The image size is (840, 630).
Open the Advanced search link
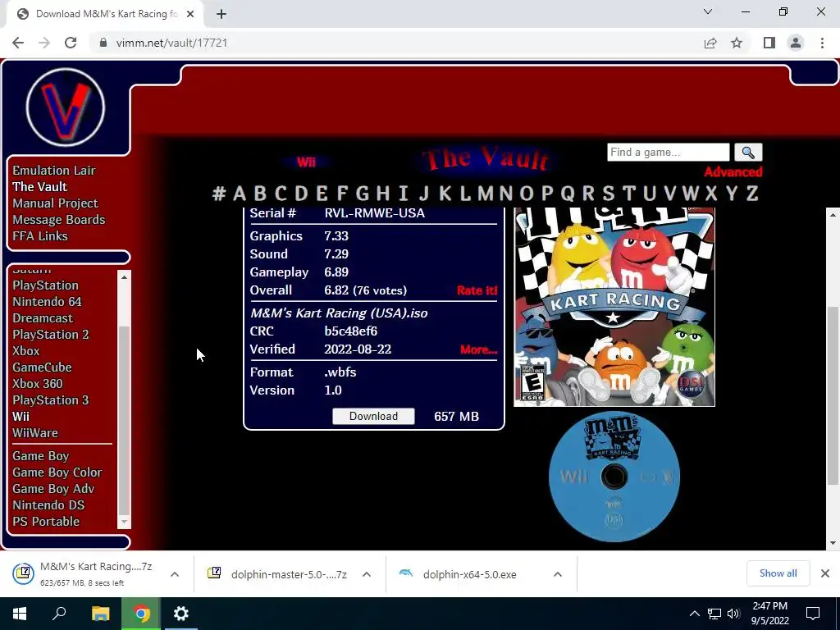[733, 172]
